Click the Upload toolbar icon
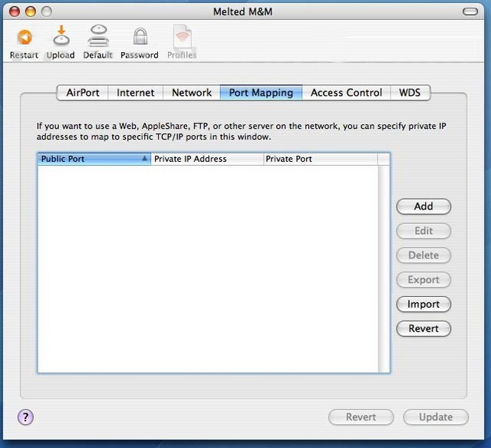 61,35
